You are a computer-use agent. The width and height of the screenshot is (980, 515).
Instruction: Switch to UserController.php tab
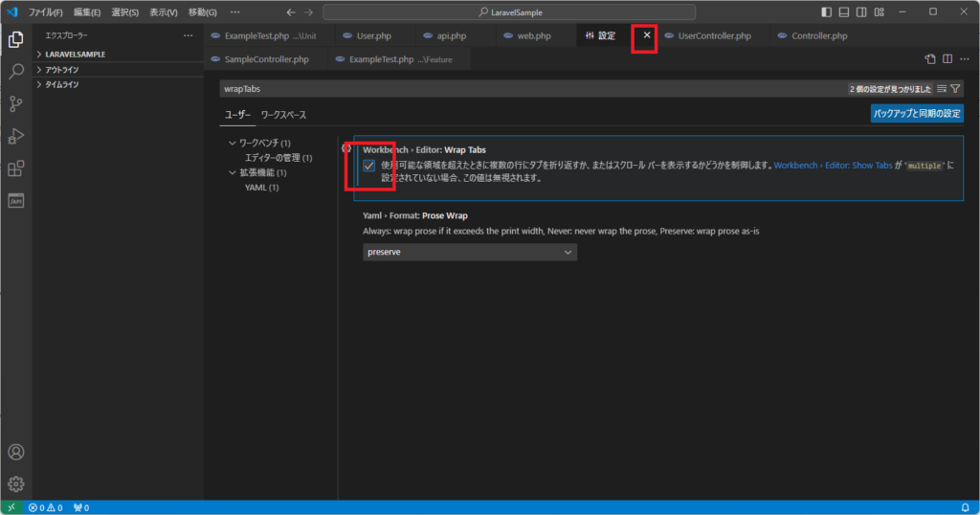[714, 35]
